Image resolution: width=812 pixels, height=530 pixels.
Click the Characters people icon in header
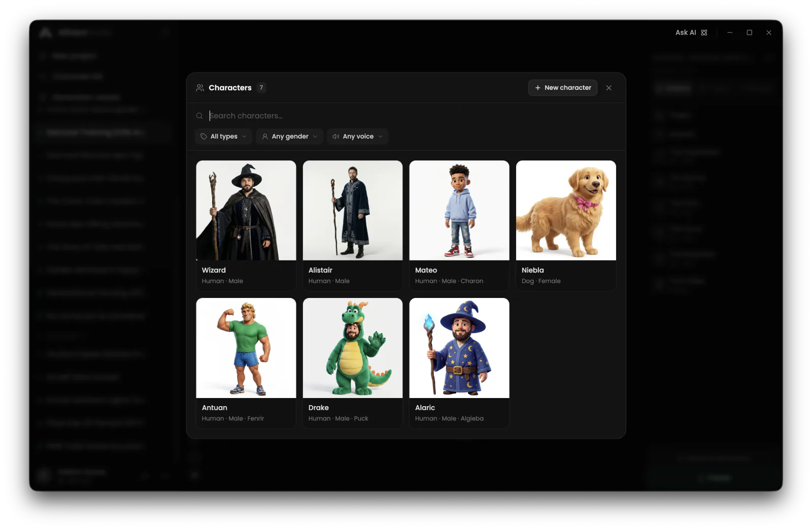click(x=200, y=88)
